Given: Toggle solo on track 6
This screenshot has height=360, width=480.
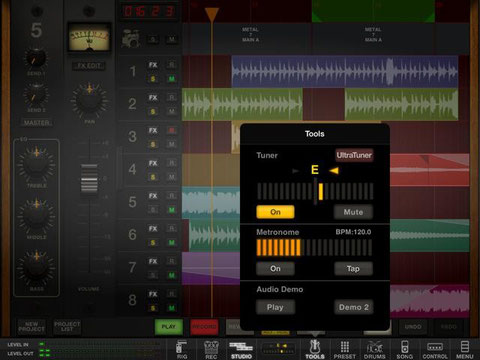Looking at the screenshot, I should pyautogui.click(x=153, y=243).
